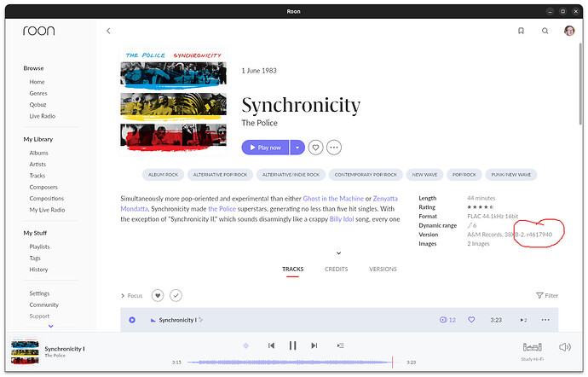Viewport: 588px width, 377px height.
Task: Open Genres in the sidebar
Action: (38, 94)
